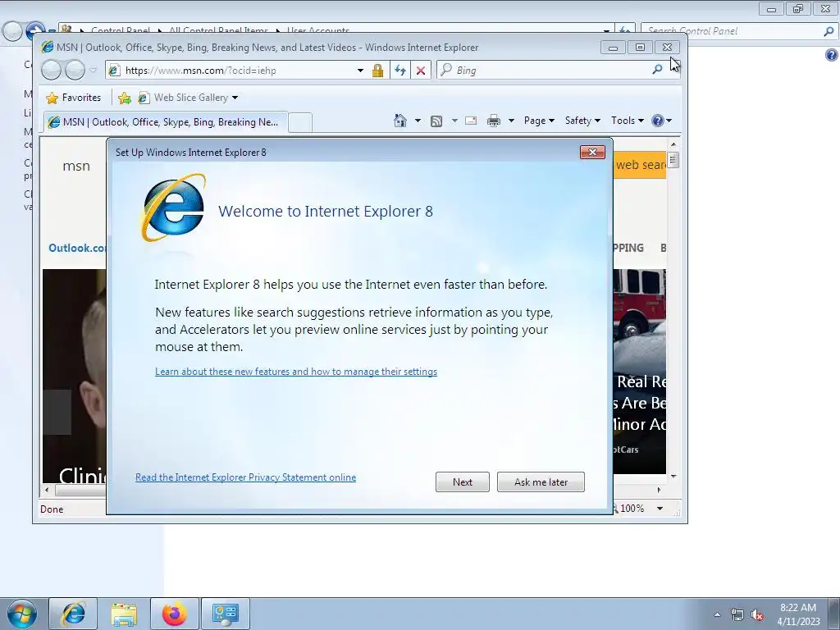Open the Page menu
This screenshot has width=840, height=630.
tap(539, 121)
